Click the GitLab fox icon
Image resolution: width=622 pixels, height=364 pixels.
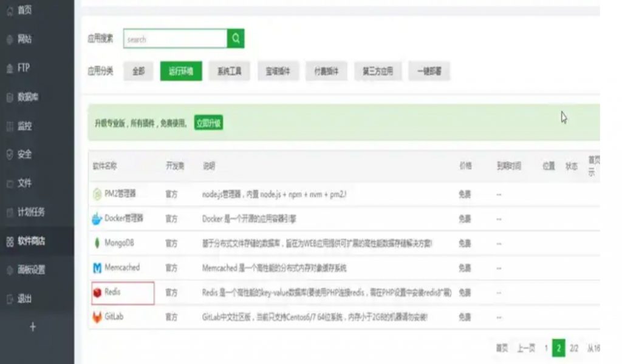[x=97, y=317]
